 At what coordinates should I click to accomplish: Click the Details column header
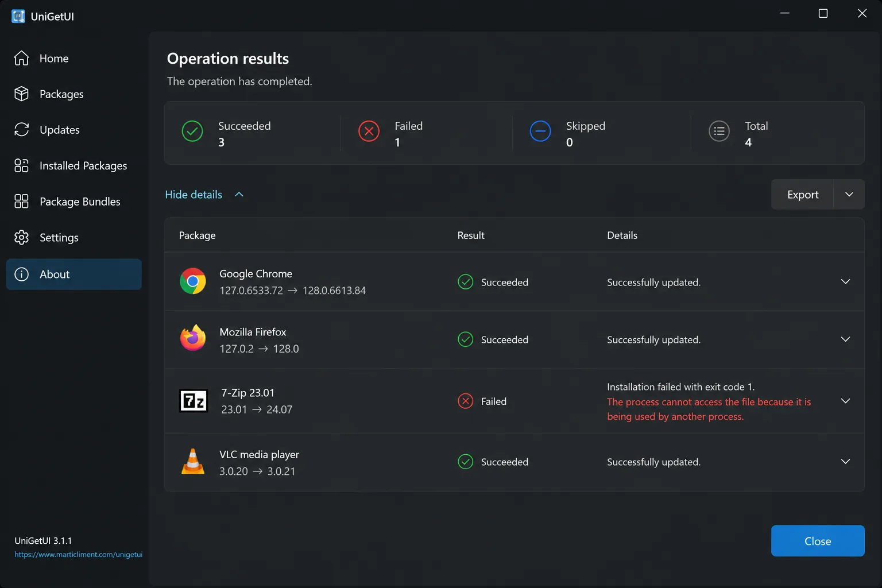point(622,235)
